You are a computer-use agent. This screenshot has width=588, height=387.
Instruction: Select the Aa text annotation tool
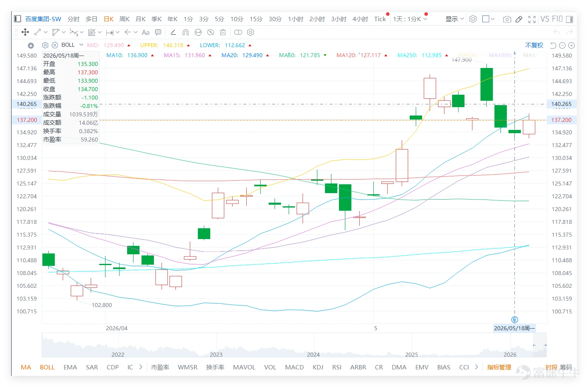point(146,32)
